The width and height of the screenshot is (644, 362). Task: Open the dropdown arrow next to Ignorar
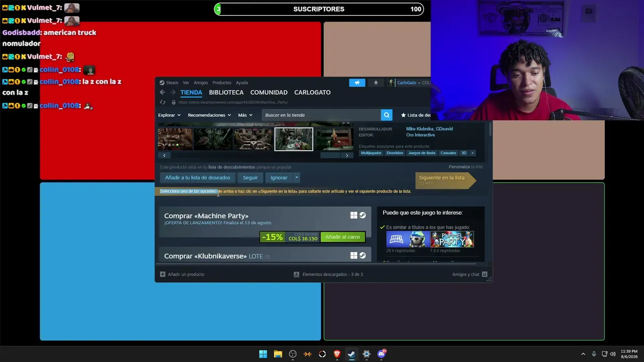[x=296, y=177]
